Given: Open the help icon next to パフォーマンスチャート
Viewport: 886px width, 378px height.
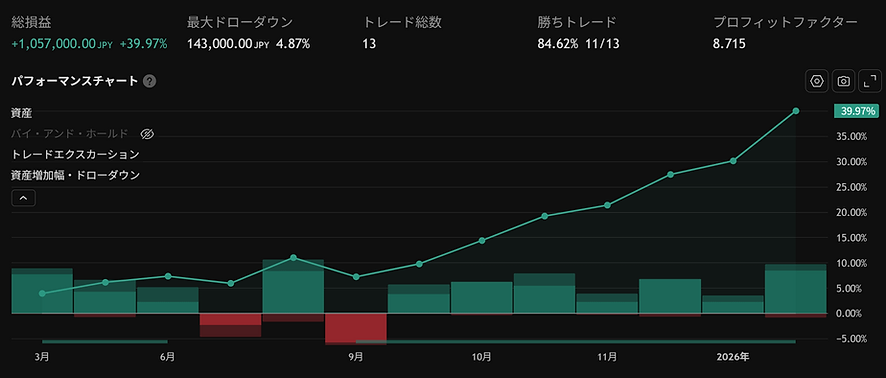Looking at the screenshot, I should (149, 81).
